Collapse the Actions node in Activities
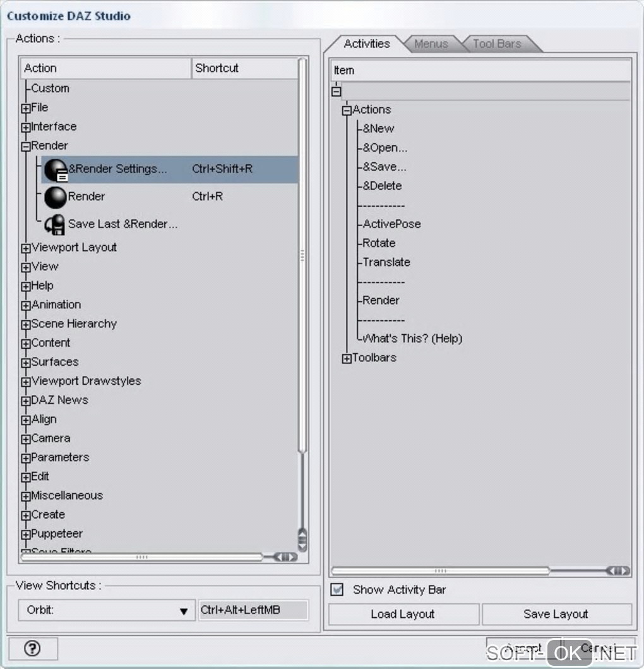Viewport: 644px width, 669px height. click(347, 111)
